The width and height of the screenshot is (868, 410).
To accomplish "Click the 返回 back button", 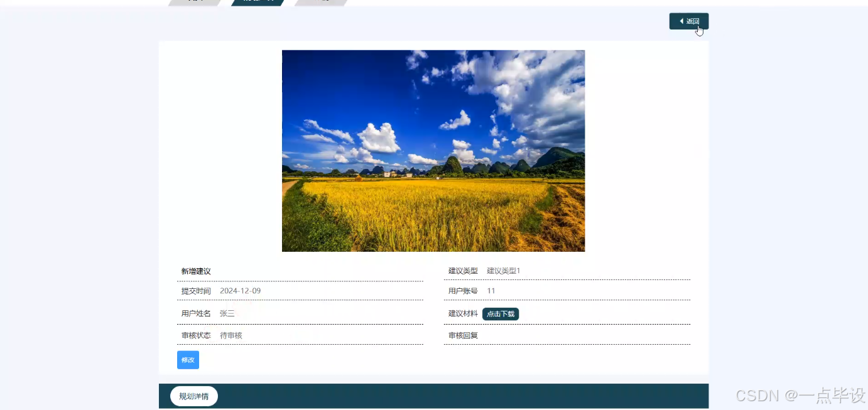I will click(689, 21).
